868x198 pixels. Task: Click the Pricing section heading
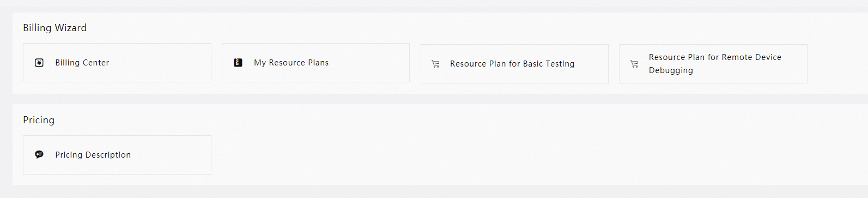point(39,120)
